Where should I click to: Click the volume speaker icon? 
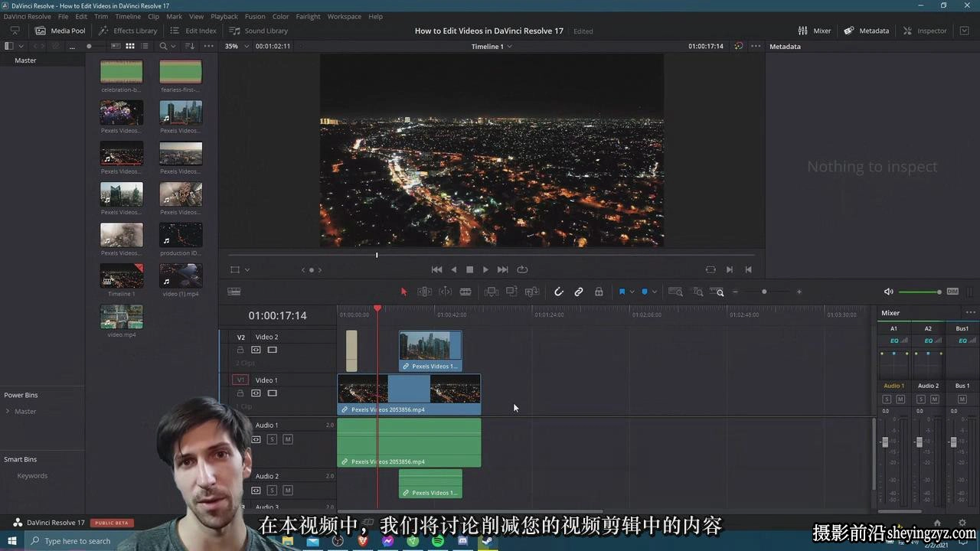[x=888, y=292]
